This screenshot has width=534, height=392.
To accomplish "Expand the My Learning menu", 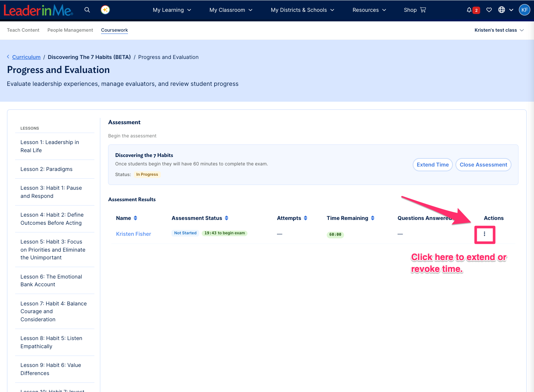I will (x=172, y=10).
